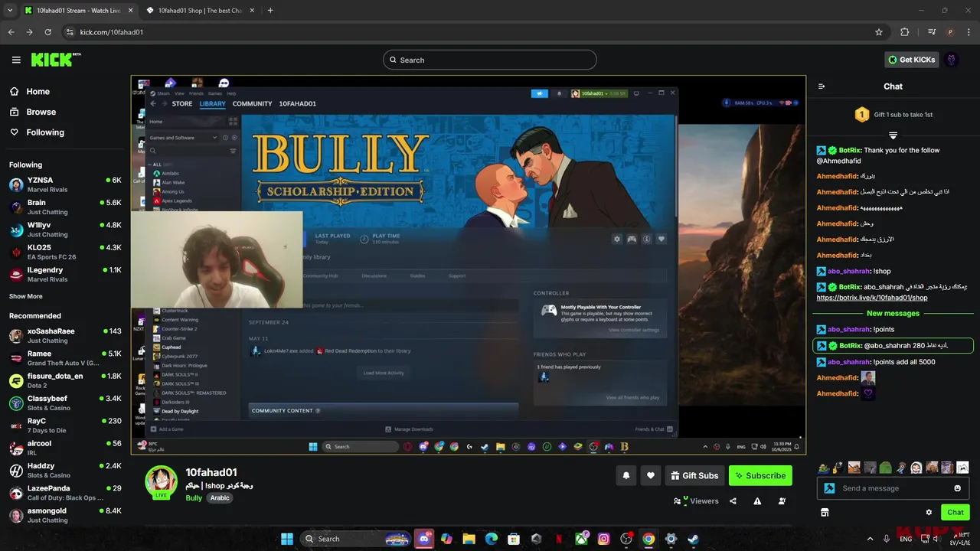Open OBS Studio from the taskbar
The height and width of the screenshot is (551, 980).
[x=626, y=539]
